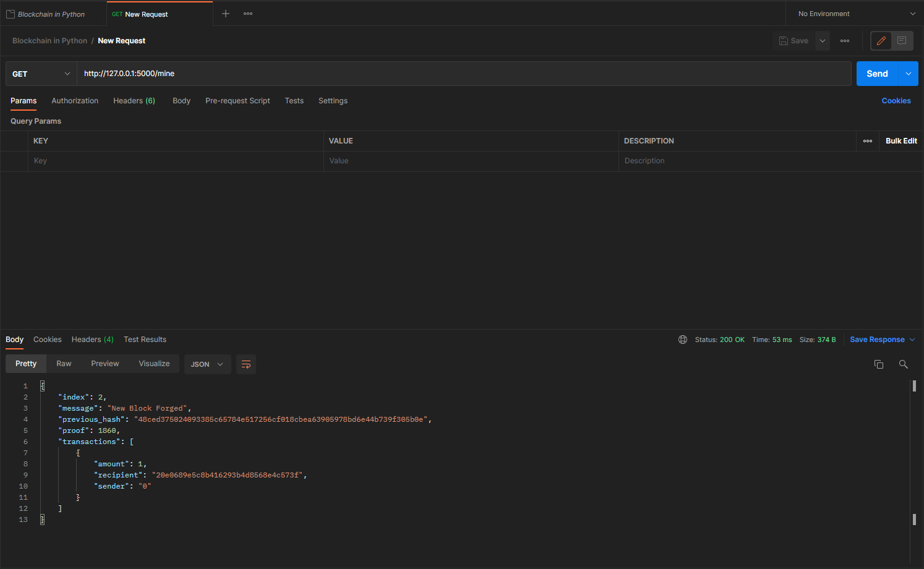The height and width of the screenshot is (569, 924).
Task: Expand the JSON format dropdown
Action: click(207, 364)
